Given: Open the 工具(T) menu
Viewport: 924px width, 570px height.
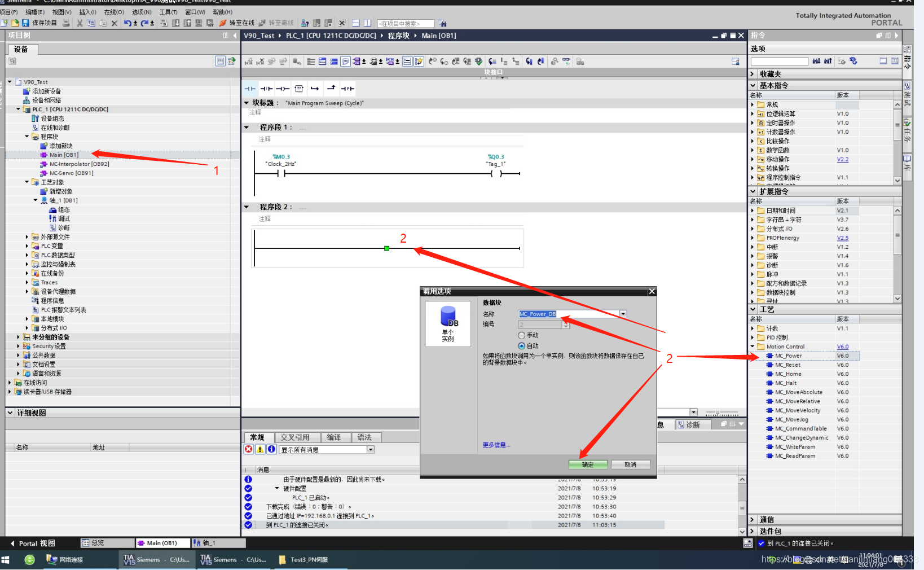Looking at the screenshot, I should [x=168, y=12].
